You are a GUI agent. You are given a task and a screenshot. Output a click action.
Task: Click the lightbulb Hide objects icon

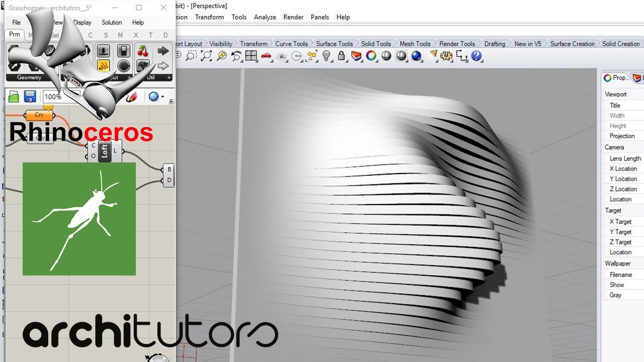pos(327,56)
